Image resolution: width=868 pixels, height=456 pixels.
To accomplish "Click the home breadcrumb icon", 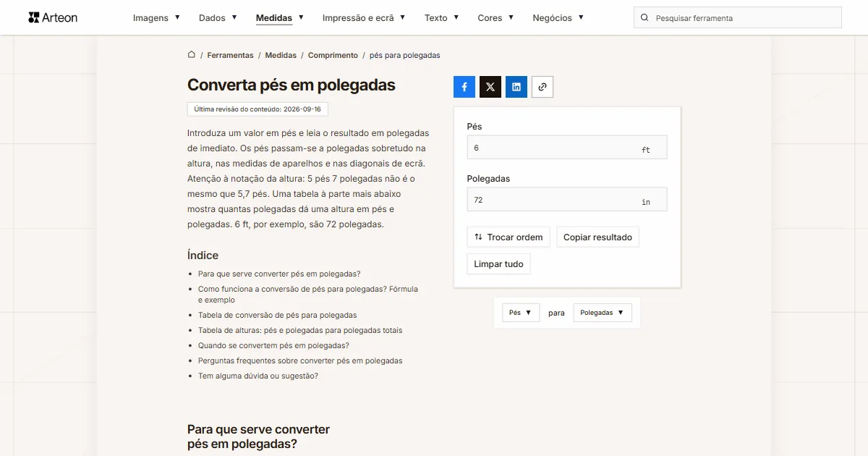I will click(x=192, y=54).
